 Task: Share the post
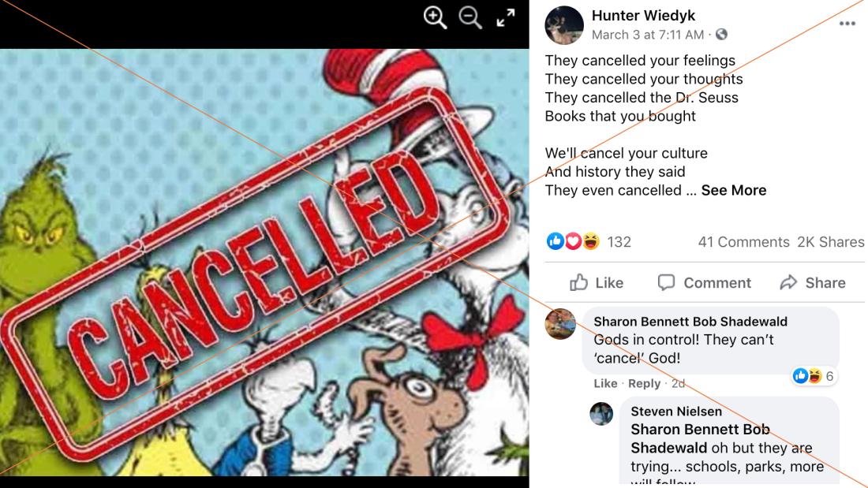tap(813, 283)
